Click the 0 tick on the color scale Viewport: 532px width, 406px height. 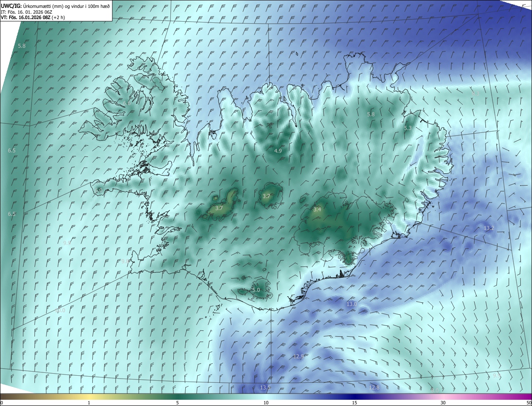[2, 403]
